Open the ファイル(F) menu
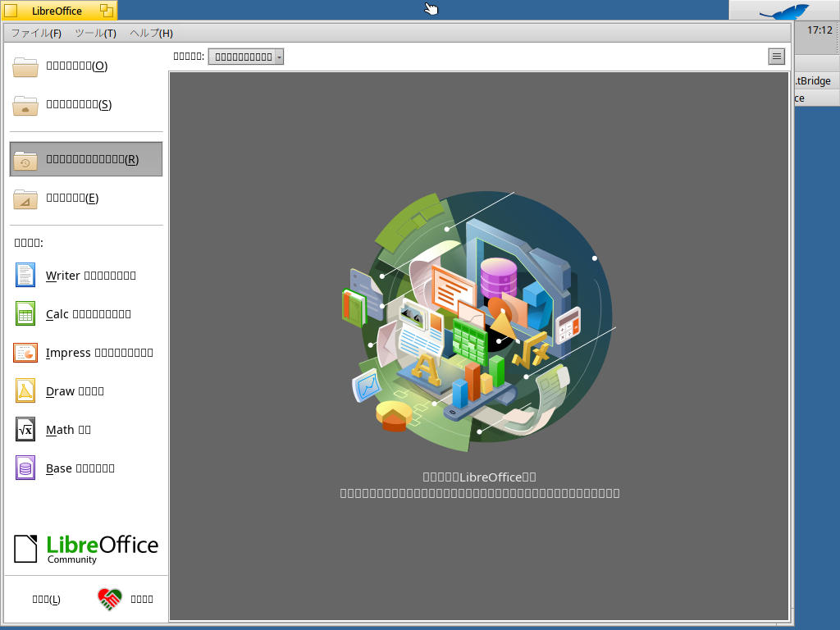840x630 pixels. [x=36, y=33]
